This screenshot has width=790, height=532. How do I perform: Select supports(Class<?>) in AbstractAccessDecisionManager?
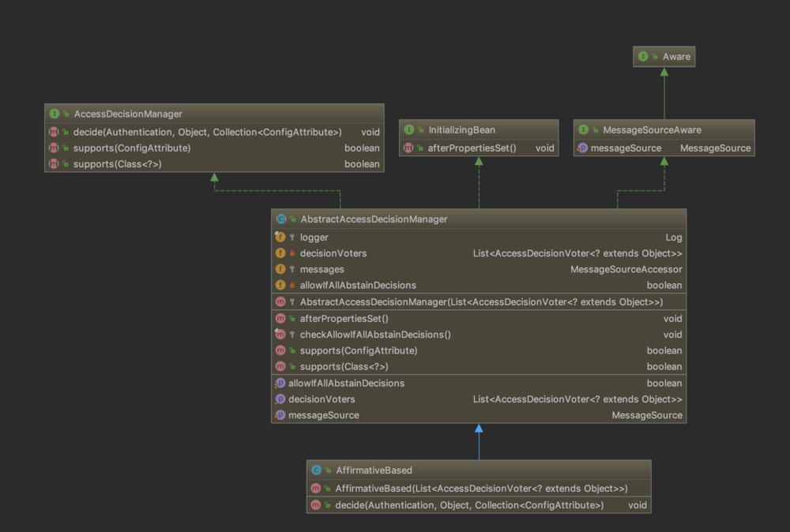coord(344,367)
